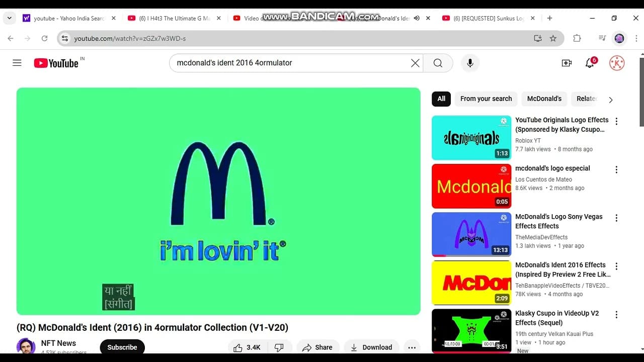Click the Download button
This screenshot has width=644, height=362.
tap(371, 347)
